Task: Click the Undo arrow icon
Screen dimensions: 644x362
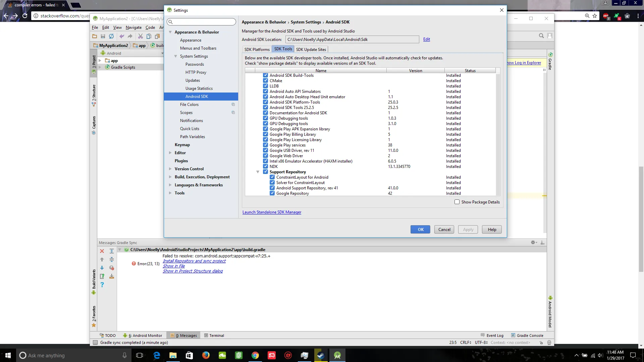Action: pos(122,36)
